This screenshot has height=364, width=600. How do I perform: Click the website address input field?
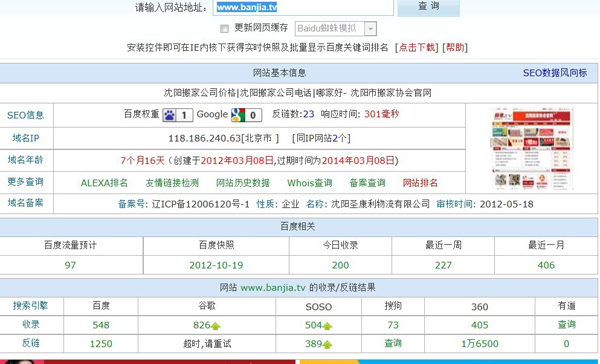click(x=303, y=7)
